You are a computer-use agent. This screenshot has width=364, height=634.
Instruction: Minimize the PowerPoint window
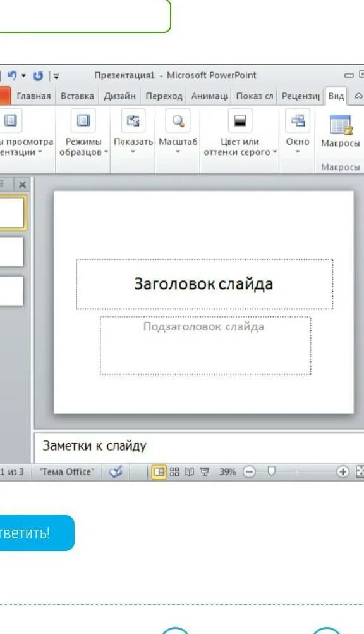pos(349,75)
